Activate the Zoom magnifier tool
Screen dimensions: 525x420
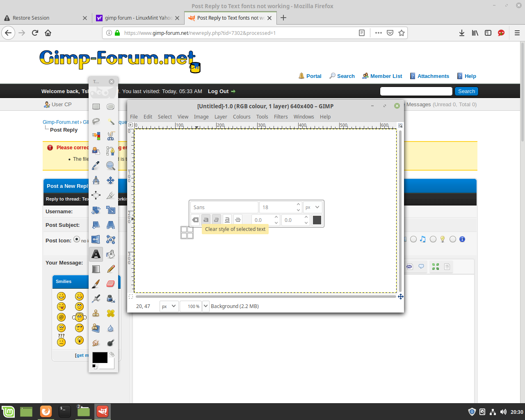[x=111, y=166]
